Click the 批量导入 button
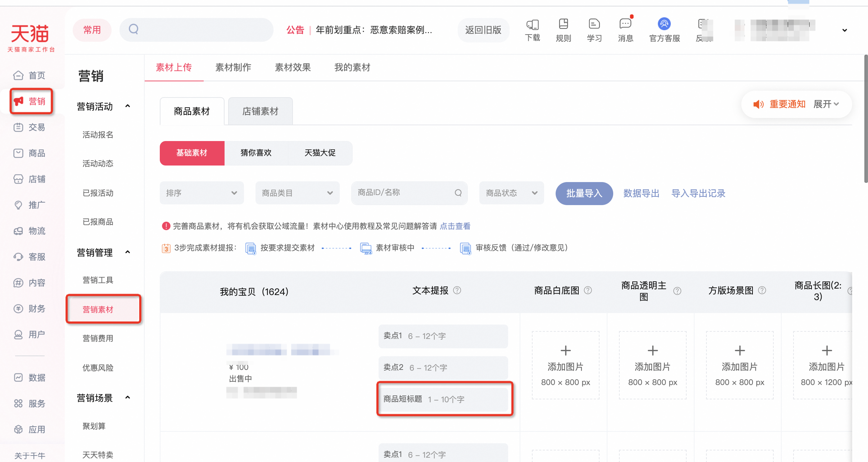 584,193
